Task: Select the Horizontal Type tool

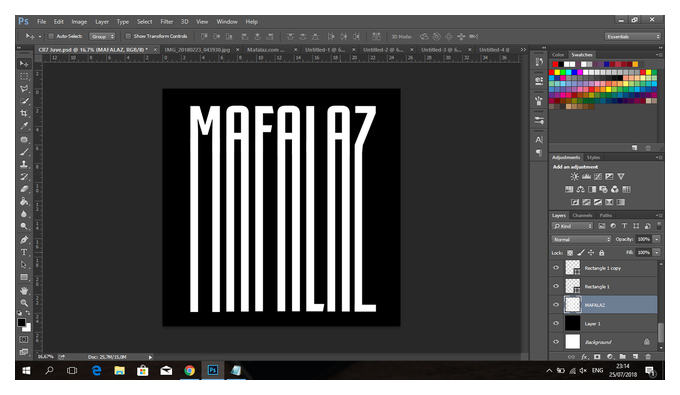Action: pyautogui.click(x=24, y=252)
